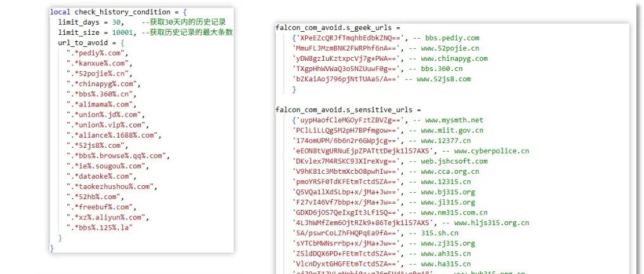644x274 pixels.
Task: Click the '.*union%.jd%.com' pattern string
Action: click(105, 115)
